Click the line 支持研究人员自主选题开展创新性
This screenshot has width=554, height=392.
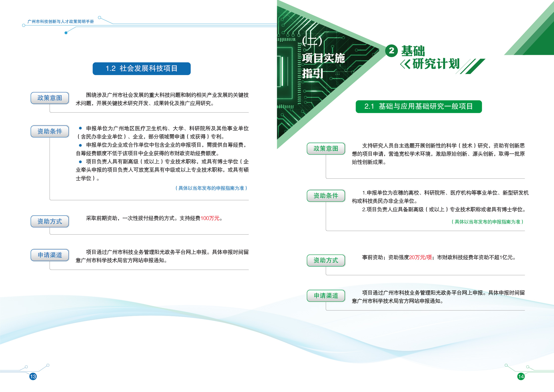[443, 146]
